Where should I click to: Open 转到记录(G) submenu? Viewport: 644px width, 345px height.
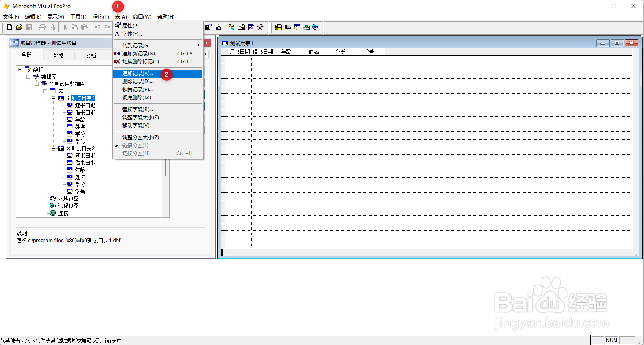coord(158,46)
